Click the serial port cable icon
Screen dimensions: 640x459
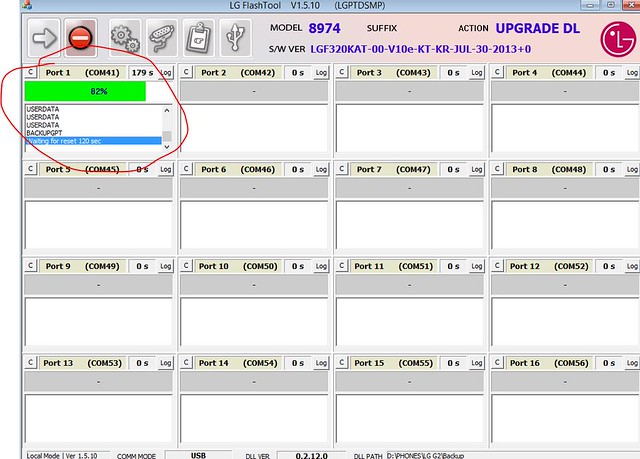pyautogui.click(x=161, y=39)
